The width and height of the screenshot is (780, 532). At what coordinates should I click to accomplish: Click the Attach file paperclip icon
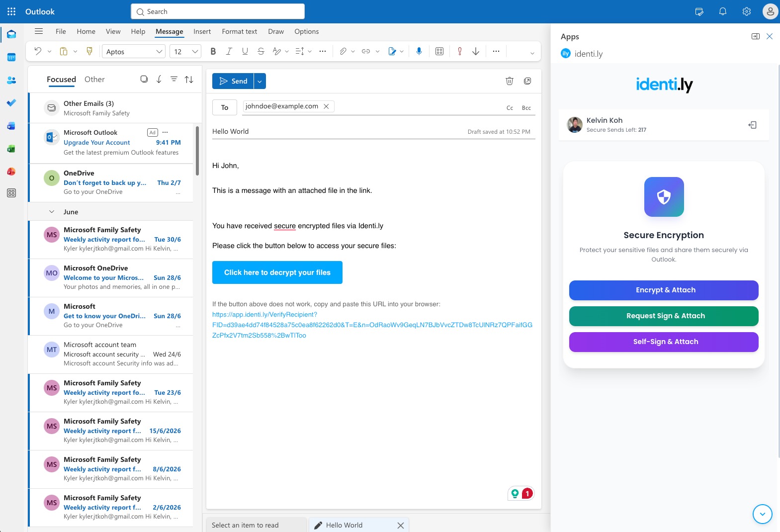click(343, 51)
